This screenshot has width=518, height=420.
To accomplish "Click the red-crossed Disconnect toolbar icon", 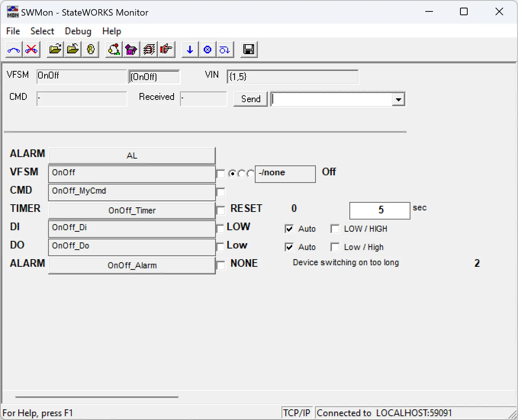I will [32, 50].
